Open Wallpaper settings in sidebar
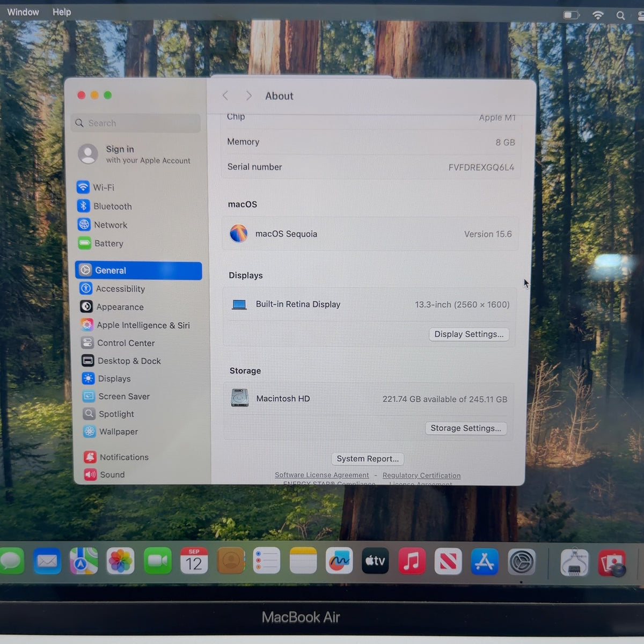 [x=111, y=431]
